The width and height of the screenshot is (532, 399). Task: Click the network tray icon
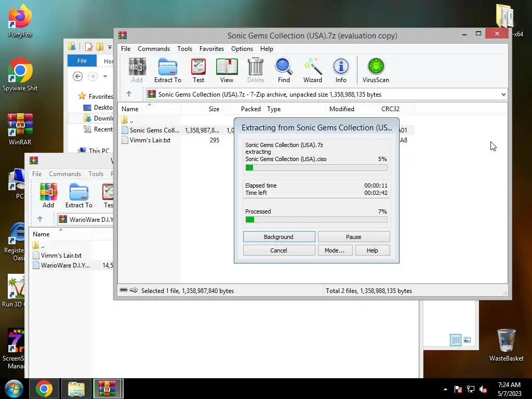click(471, 389)
